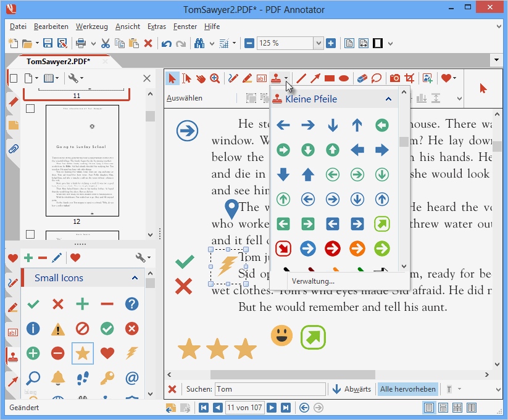Screen dimensions: 508x420
Task: Pick the red circle arrow stamp
Action: pyautogui.click(x=333, y=249)
